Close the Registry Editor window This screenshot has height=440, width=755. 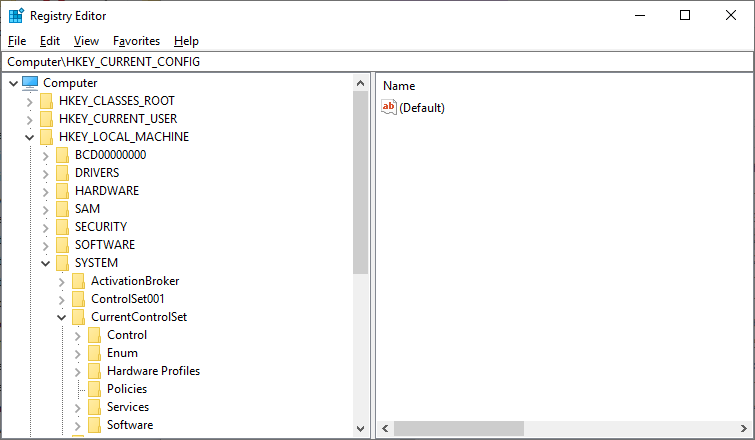(x=730, y=15)
